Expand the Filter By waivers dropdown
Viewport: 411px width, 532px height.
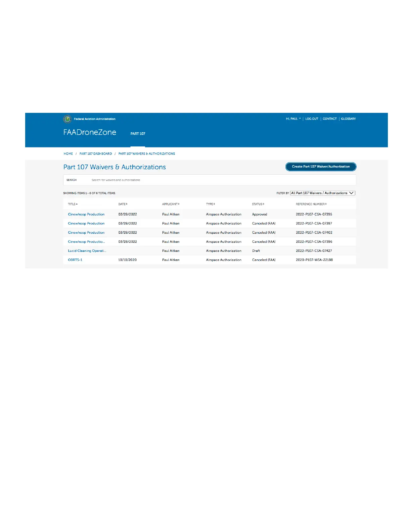tap(322, 193)
